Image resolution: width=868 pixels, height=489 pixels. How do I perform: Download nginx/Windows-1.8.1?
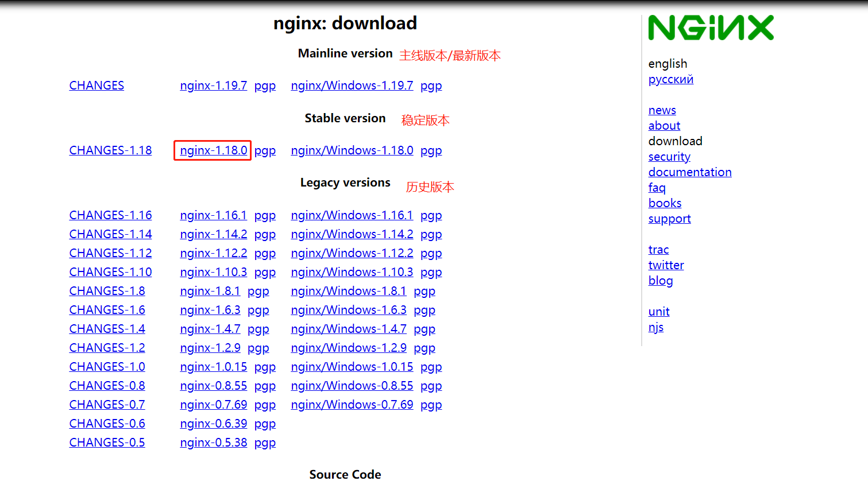click(349, 291)
